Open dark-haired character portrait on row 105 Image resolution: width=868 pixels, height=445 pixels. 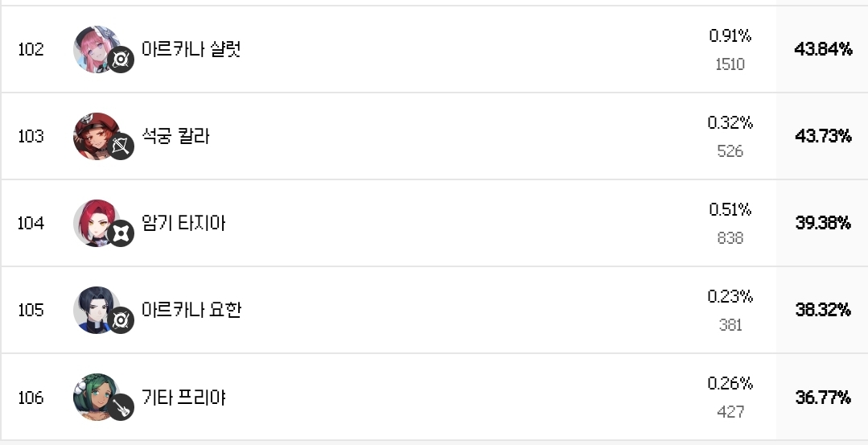[97, 310]
